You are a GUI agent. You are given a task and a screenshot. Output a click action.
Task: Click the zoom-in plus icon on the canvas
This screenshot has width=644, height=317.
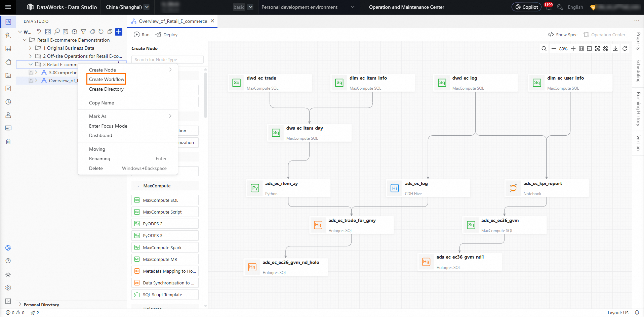point(573,48)
